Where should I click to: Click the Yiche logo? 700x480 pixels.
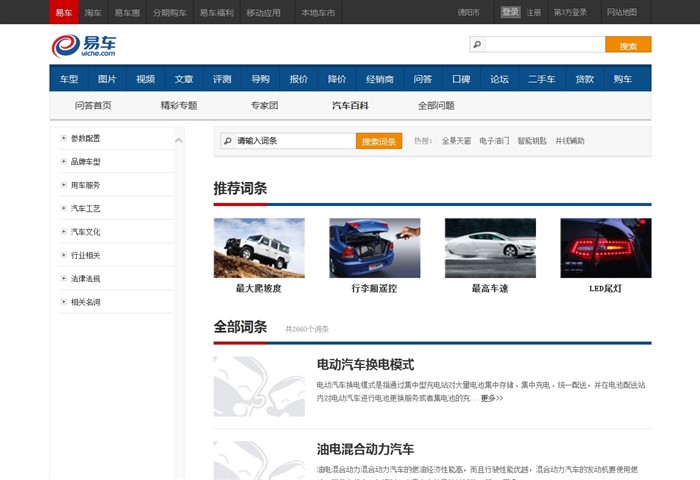(x=84, y=46)
